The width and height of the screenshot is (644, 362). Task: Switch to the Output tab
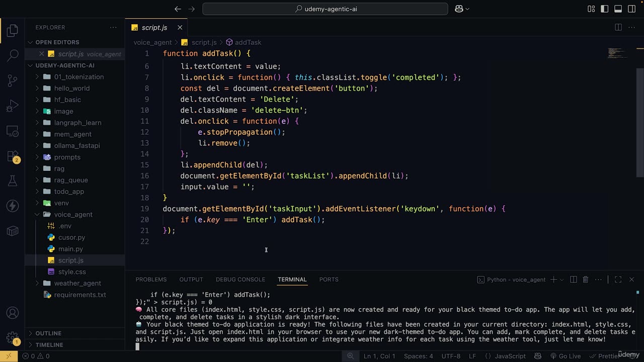tap(191, 280)
